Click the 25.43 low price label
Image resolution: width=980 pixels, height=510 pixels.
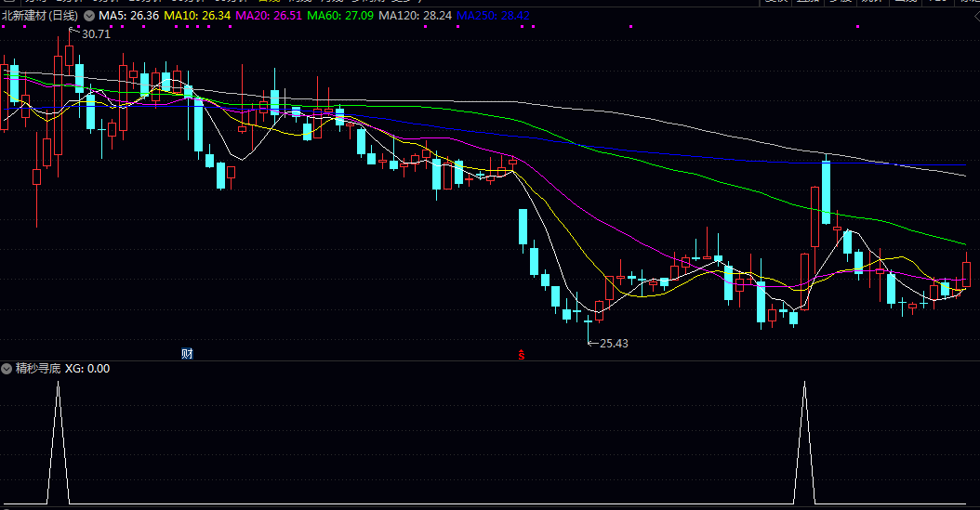pos(614,344)
